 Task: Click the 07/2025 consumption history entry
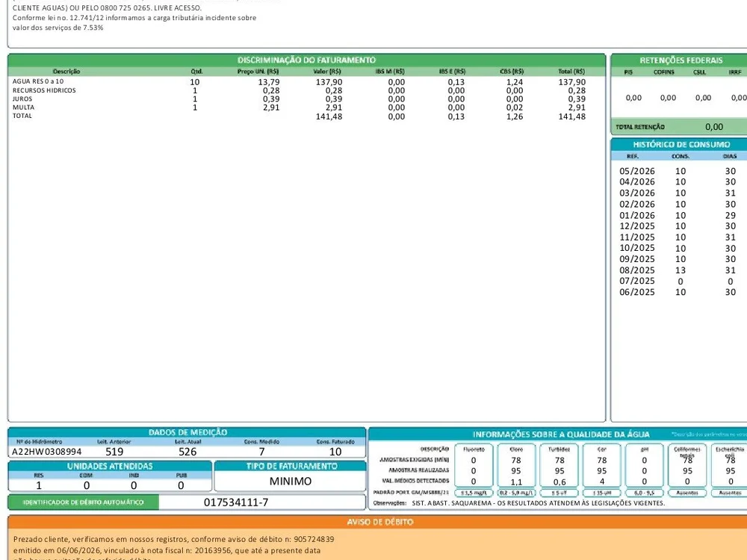click(x=678, y=281)
